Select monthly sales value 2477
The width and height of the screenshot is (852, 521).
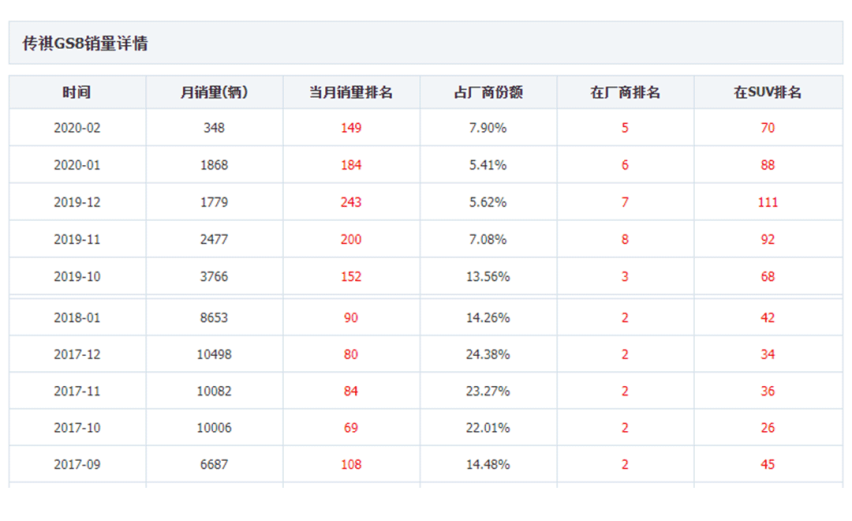tap(214, 240)
